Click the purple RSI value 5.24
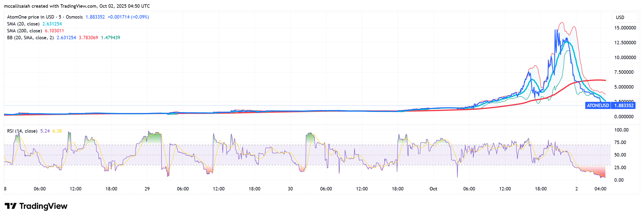 point(45,131)
